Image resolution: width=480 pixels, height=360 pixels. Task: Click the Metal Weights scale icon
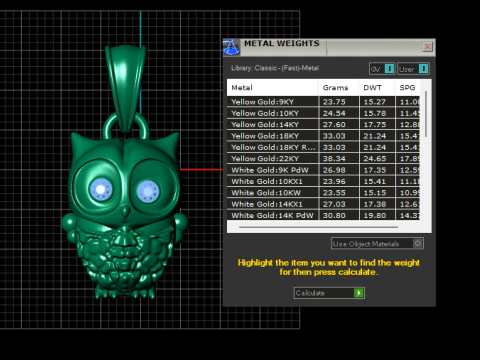coord(231,47)
